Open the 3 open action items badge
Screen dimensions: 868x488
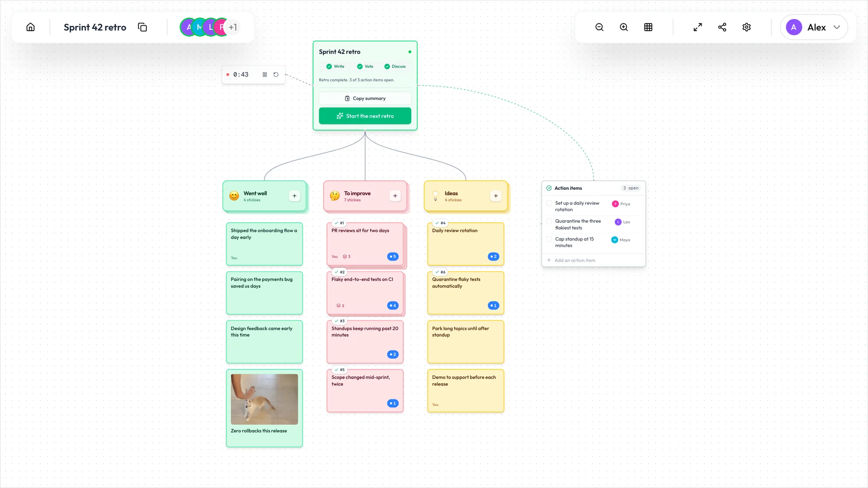631,188
